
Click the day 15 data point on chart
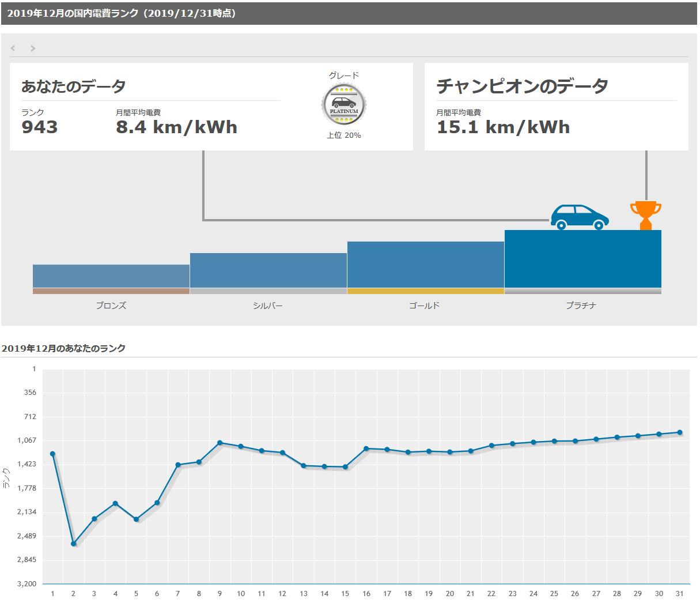(x=345, y=467)
